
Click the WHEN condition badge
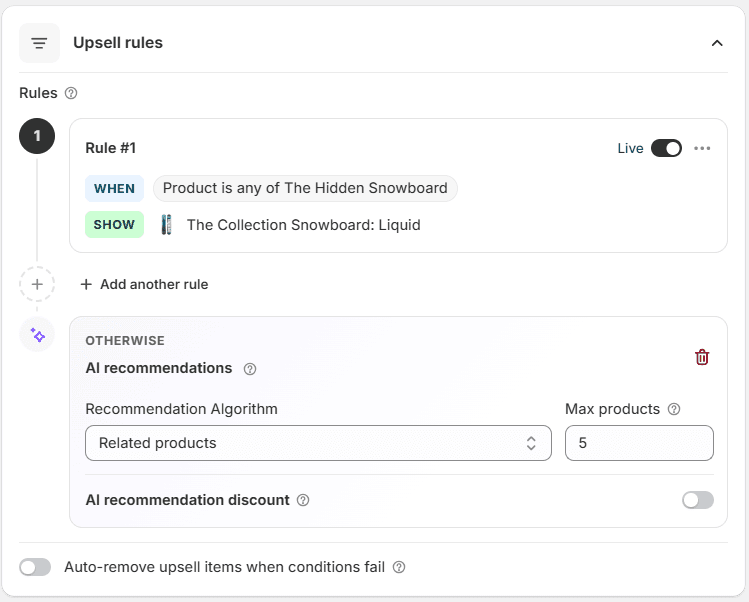point(114,188)
